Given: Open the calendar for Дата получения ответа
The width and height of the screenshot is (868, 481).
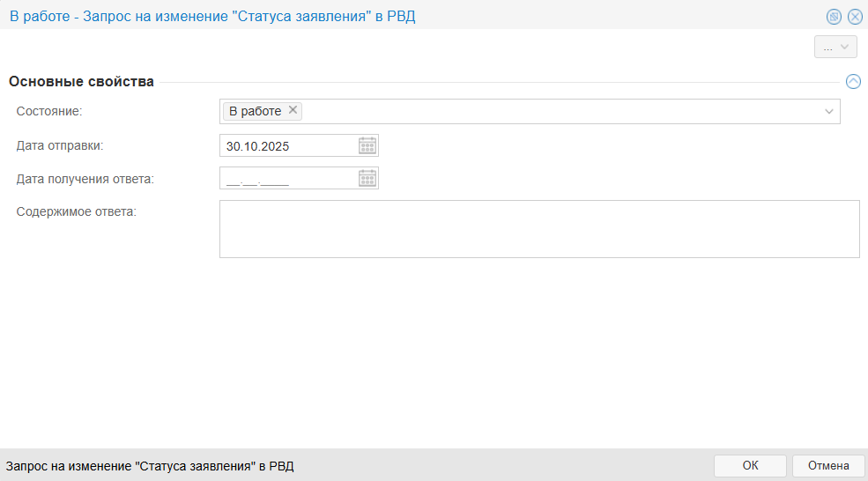Looking at the screenshot, I should (x=367, y=179).
